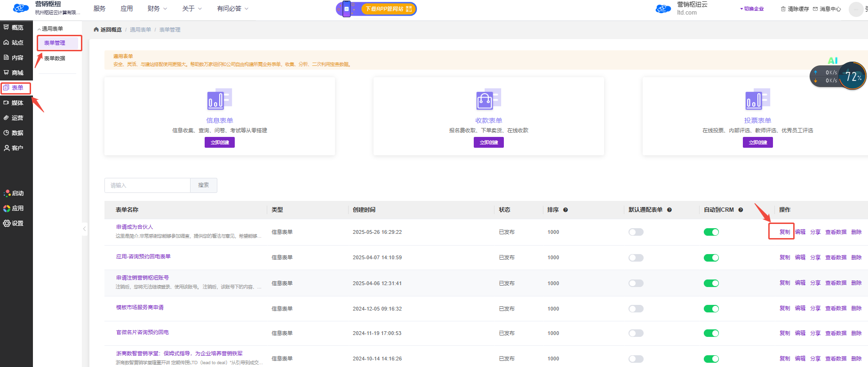Collapse the 通用表单 sidebar section
The width and height of the screenshot is (868, 367).
(40, 29)
